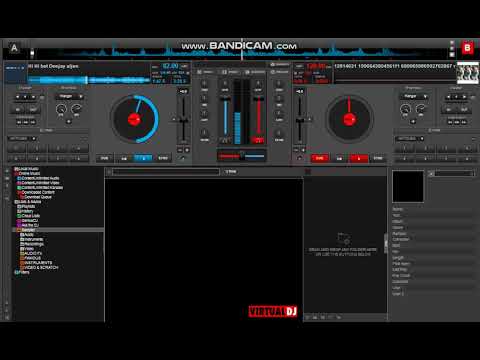480x360 pixels.
Task: Set the loop OUT point on deck B
Action: tap(464, 109)
